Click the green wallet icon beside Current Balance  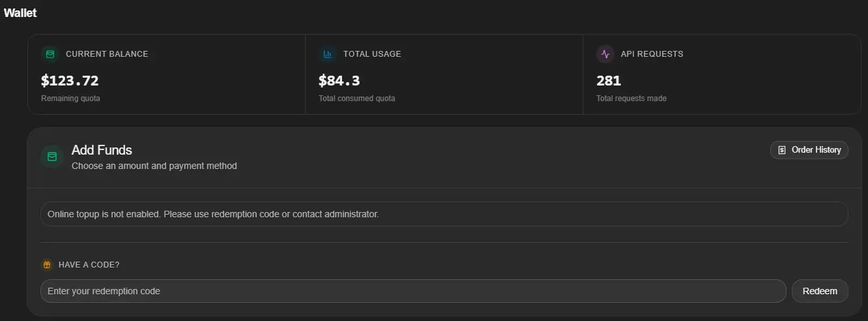pos(50,54)
